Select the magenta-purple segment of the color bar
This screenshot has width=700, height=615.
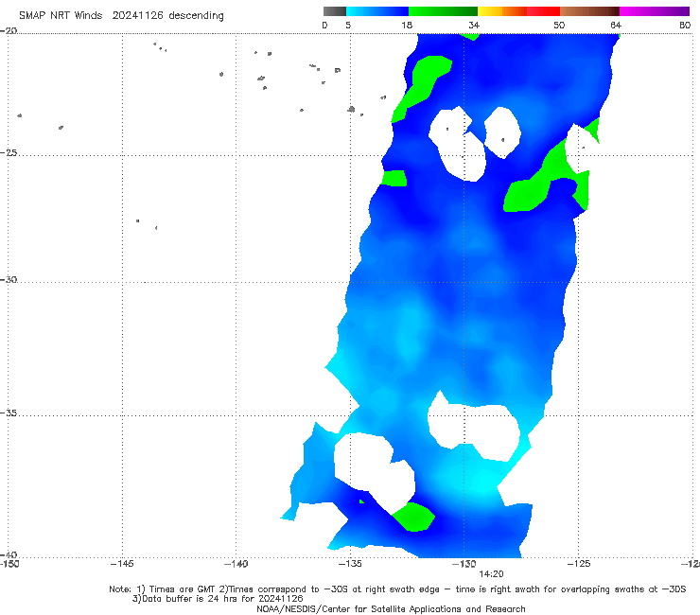(x=655, y=11)
